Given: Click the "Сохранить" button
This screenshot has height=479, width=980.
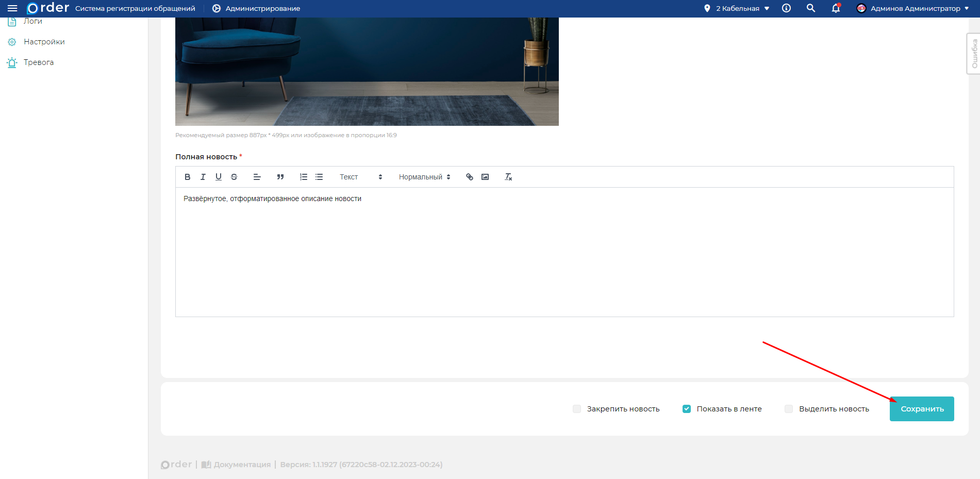Looking at the screenshot, I should [922, 409].
